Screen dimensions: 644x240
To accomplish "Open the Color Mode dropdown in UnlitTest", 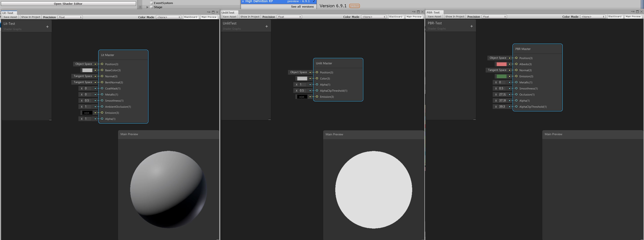I will [374, 17].
